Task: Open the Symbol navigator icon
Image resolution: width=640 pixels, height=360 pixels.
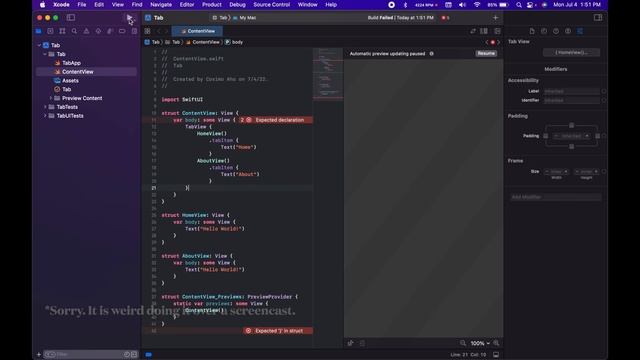Action: click(x=62, y=31)
